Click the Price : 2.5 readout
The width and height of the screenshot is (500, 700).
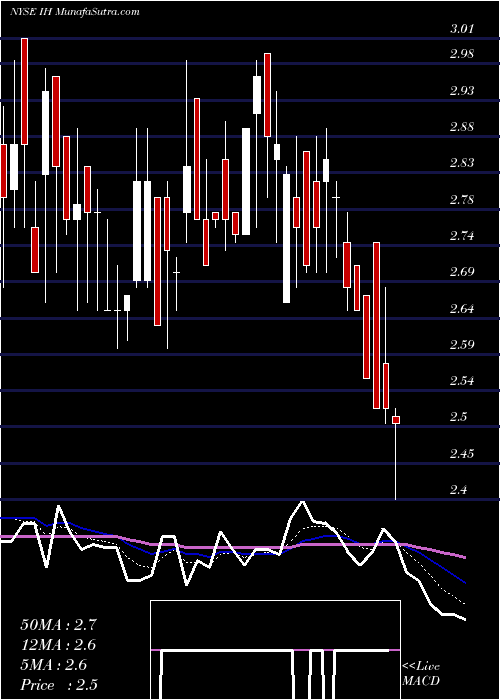click(x=58, y=685)
